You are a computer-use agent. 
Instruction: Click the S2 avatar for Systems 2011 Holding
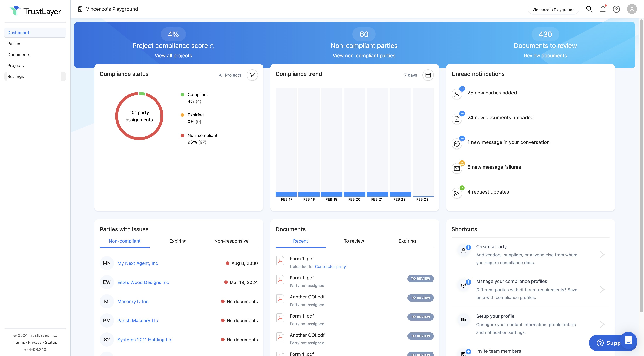point(107,340)
